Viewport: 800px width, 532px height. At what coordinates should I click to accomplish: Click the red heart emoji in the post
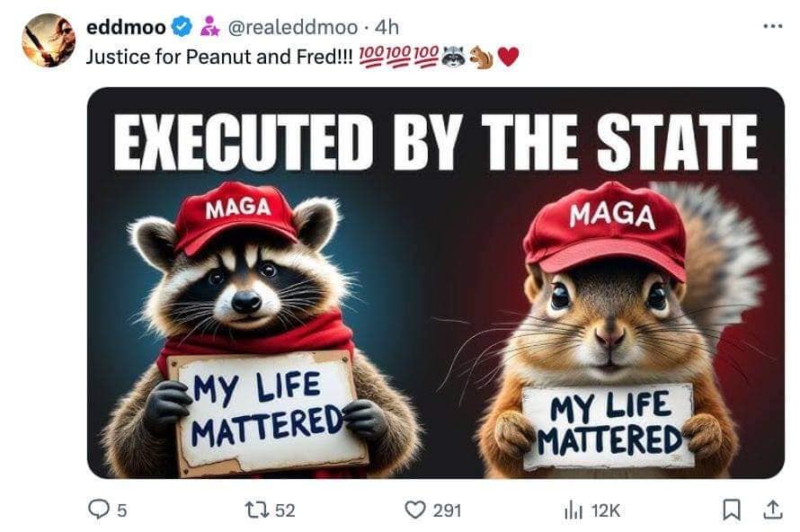509,57
